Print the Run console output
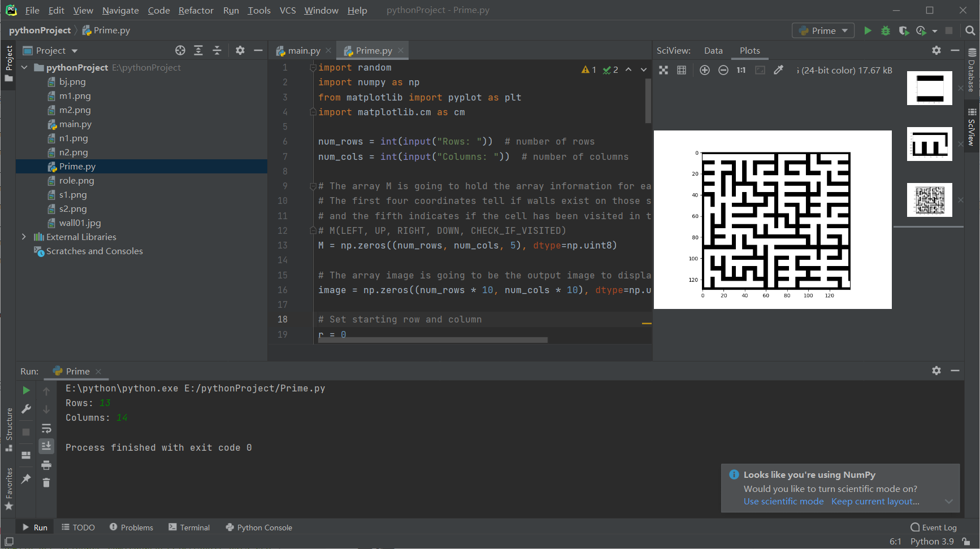Image resolution: width=980 pixels, height=549 pixels. pos(46,465)
